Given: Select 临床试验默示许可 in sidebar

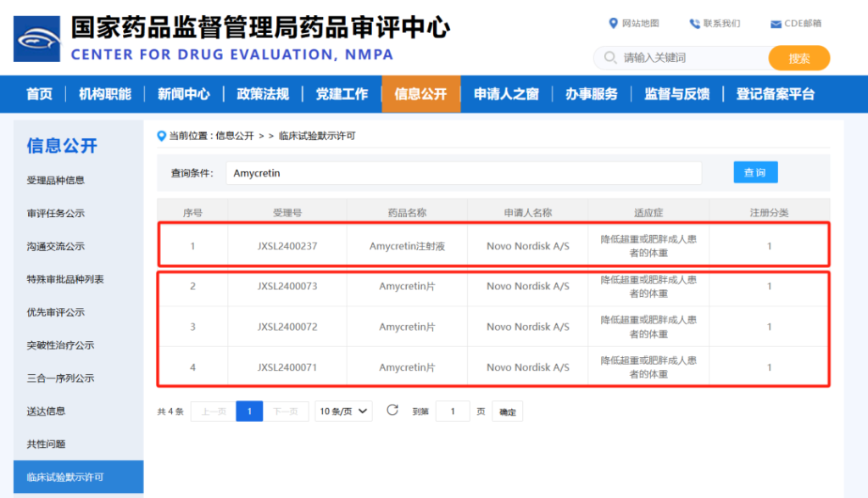Looking at the screenshot, I should [78, 477].
